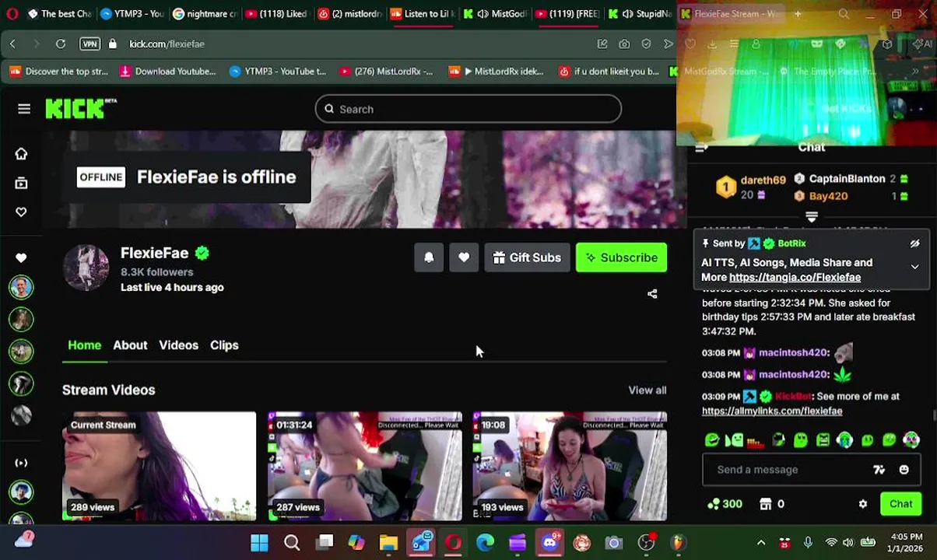
Task: Open the 19:08 stream video
Action: [x=570, y=466]
